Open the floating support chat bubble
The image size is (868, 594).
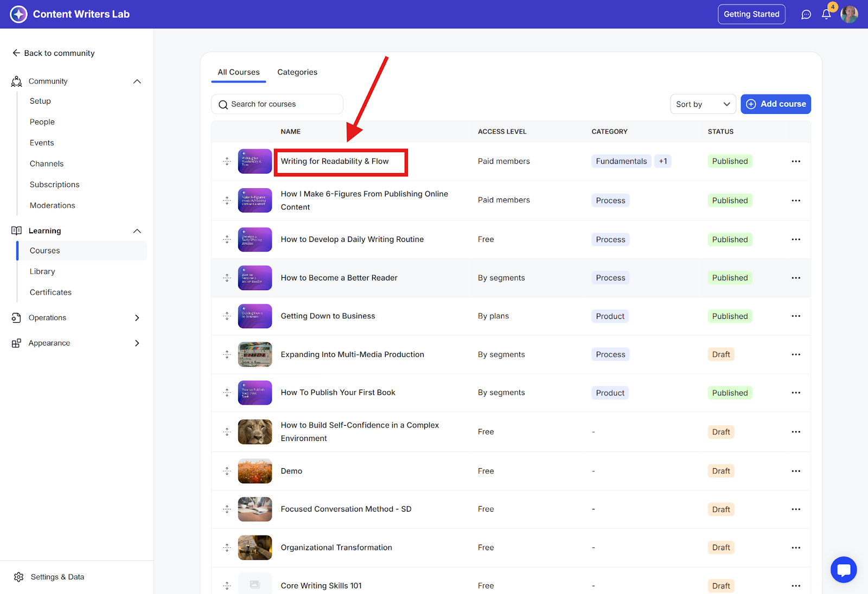(843, 570)
